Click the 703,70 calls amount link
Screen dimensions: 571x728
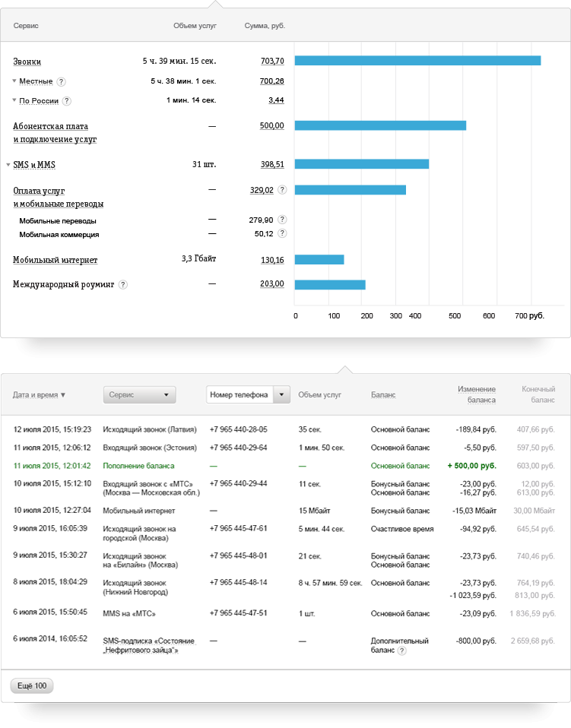(x=271, y=61)
